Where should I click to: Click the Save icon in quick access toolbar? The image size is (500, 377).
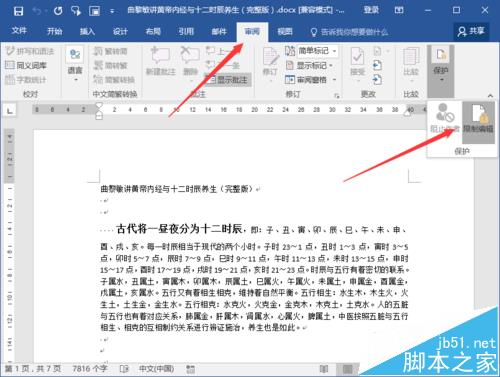(x=18, y=11)
